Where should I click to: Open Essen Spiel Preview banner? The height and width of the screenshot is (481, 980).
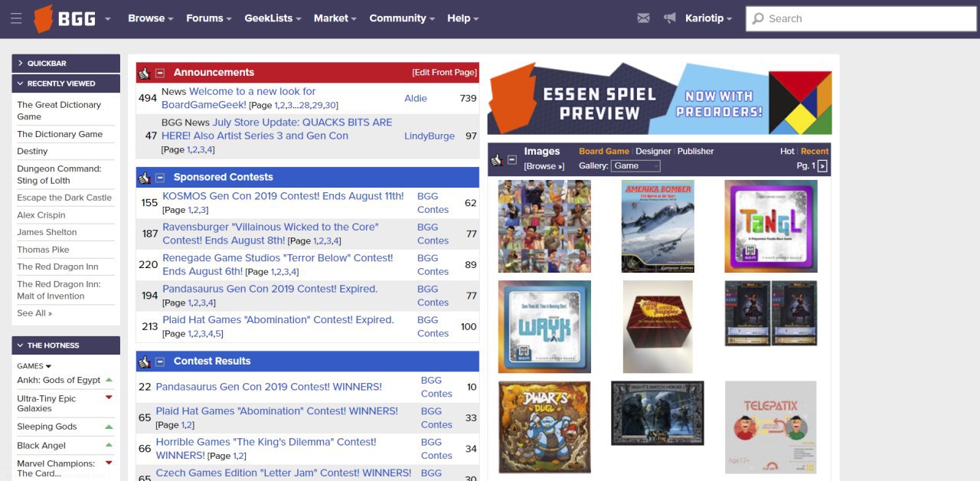pyautogui.click(x=659, y=99)
